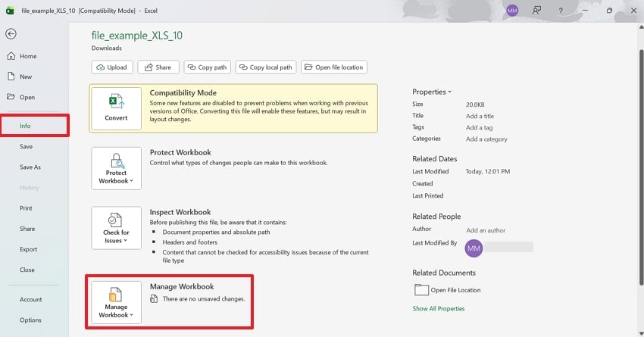Click 'Document properties and absolute path' bullet

pos(216,232)
